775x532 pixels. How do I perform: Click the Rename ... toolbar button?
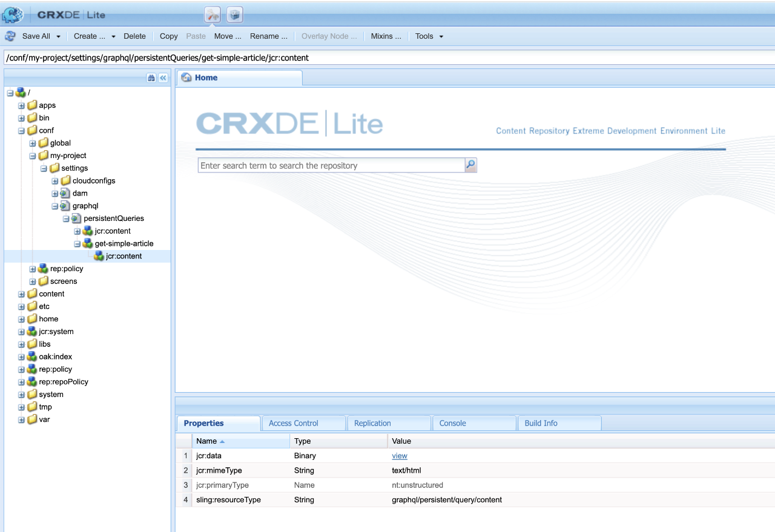(x=269, y=36)
